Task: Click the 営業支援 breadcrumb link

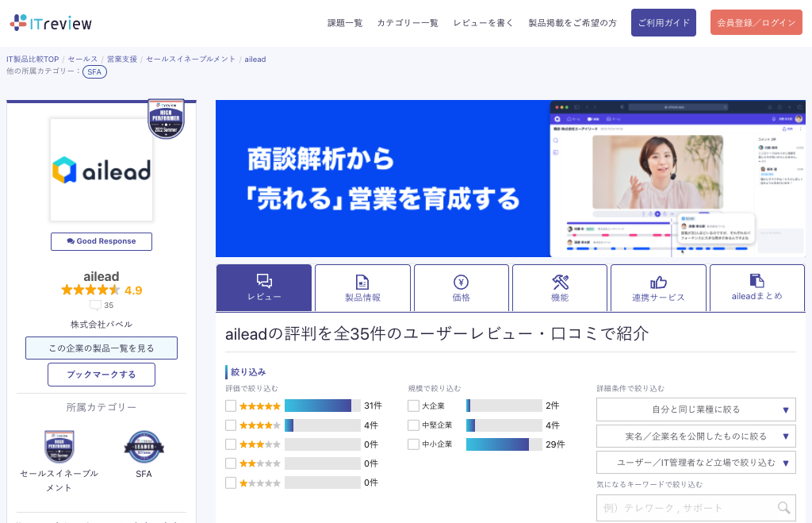Action: click(121, 59)
